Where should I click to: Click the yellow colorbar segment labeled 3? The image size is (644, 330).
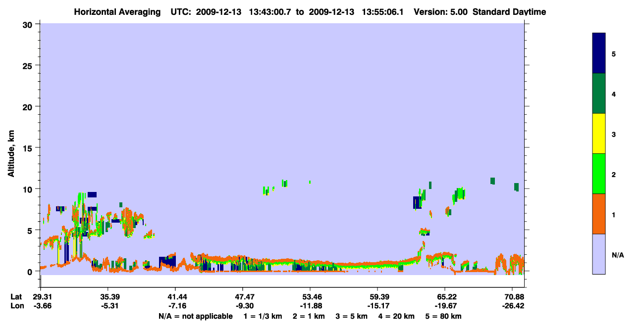click(598, 134)
